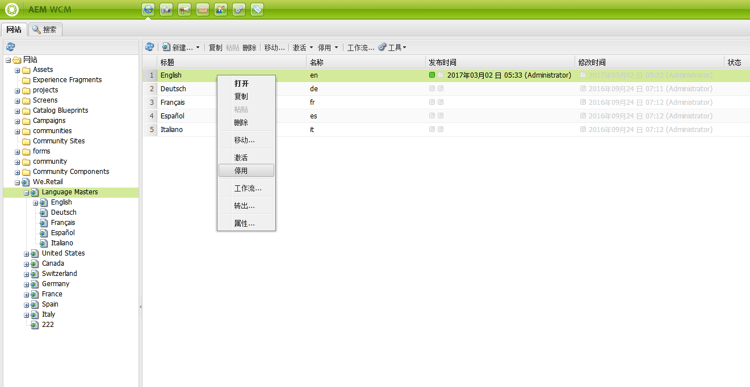Choose 激活 from the context menu
This screenshot has height=387, width=750.
[x=246, y=157]
